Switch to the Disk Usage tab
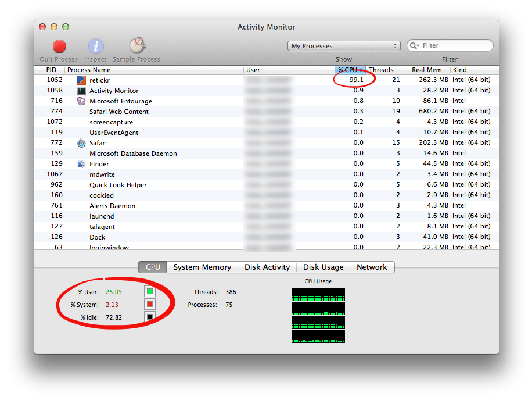Screen dimensions: 532x400 (323, 267)
